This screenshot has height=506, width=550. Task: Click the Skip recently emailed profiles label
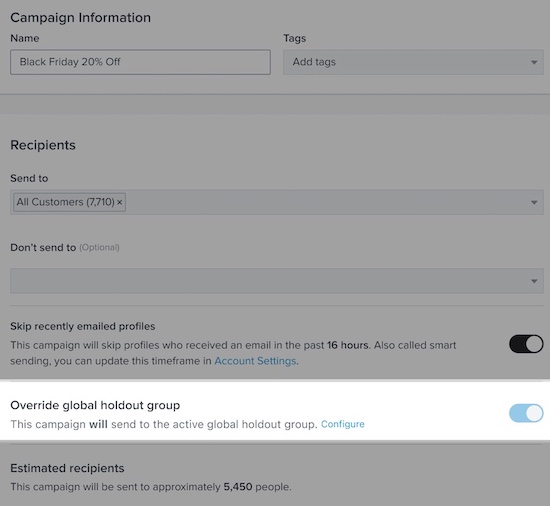(83, 326)
